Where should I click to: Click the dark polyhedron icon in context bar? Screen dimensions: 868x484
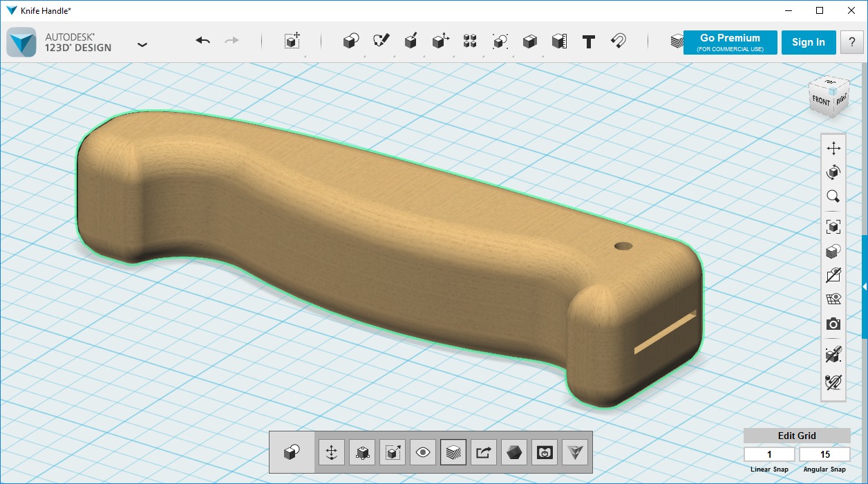coord(513,453)
